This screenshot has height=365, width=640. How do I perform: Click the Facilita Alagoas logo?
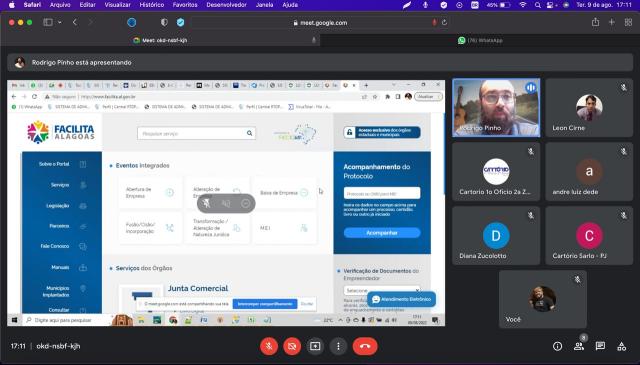point(61,132)
